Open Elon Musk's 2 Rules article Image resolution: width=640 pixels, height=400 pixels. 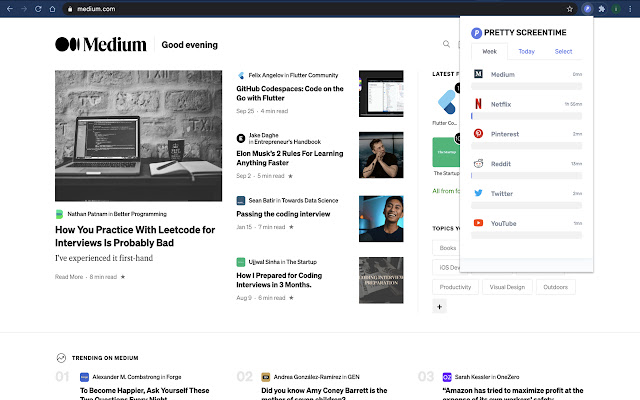tap(290, 158)
